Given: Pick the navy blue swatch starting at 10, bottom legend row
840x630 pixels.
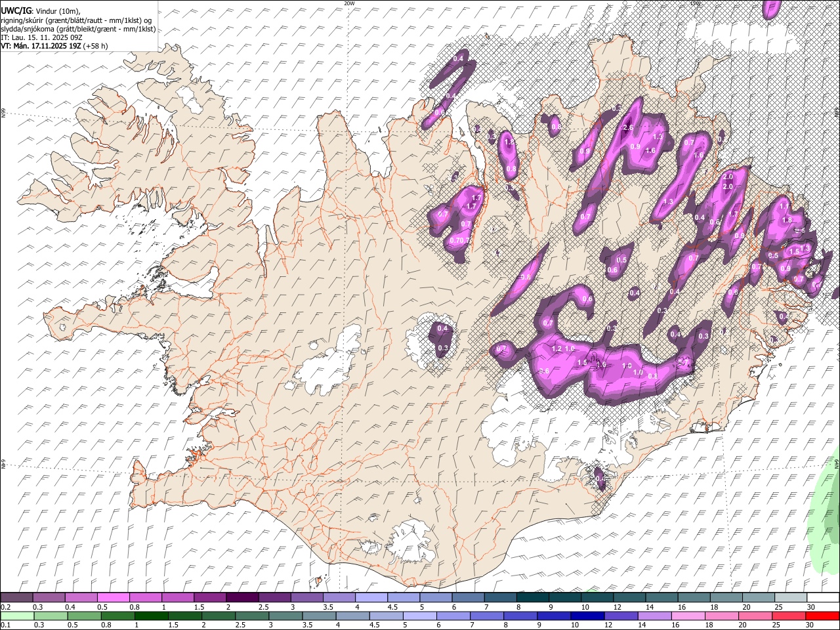Looking at the screenshot, I should pos(586,616).
